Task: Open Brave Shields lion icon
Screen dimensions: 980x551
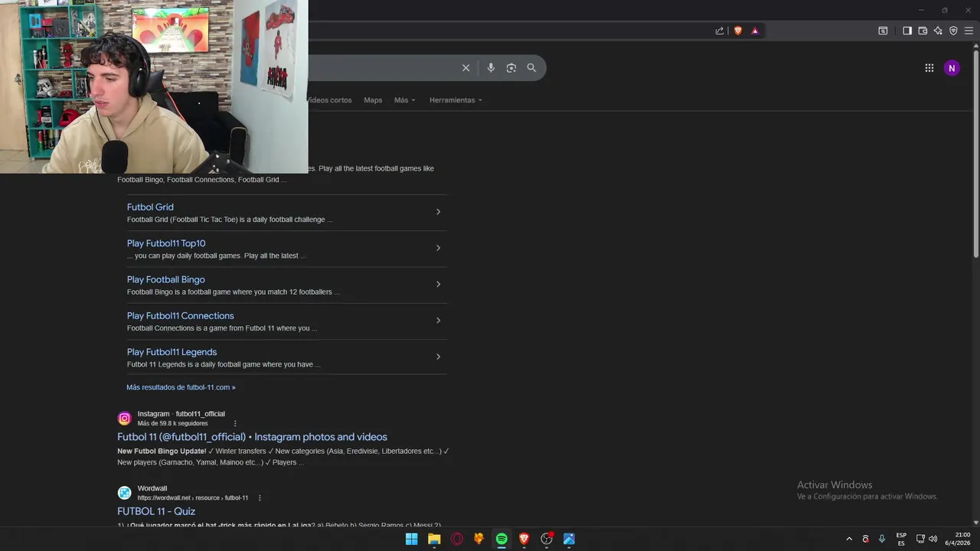Action: [738, 31]
